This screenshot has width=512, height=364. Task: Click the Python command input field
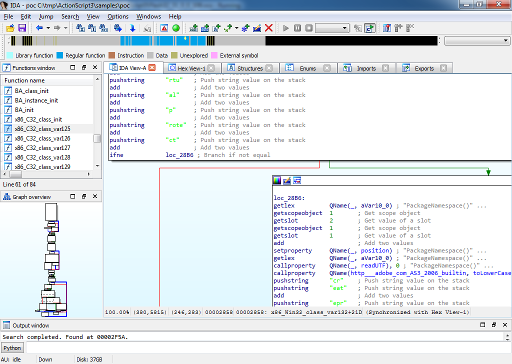click(268, 348)
